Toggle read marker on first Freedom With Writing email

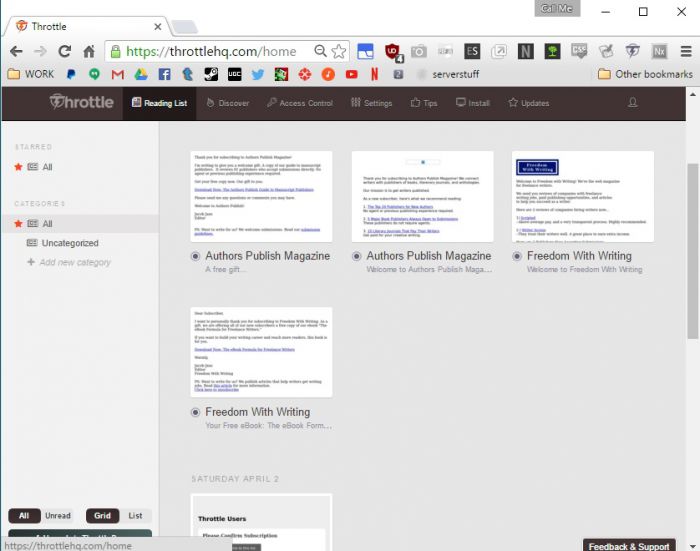pos(517,256)
